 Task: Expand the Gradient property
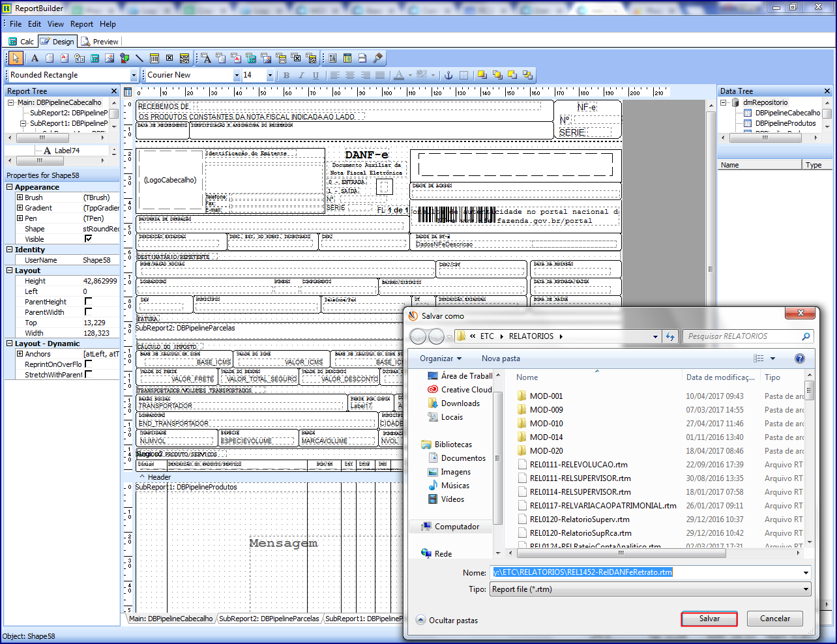(x=20, y=208)
